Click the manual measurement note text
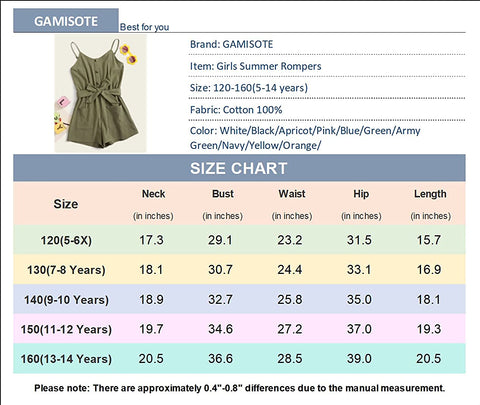 240,388
